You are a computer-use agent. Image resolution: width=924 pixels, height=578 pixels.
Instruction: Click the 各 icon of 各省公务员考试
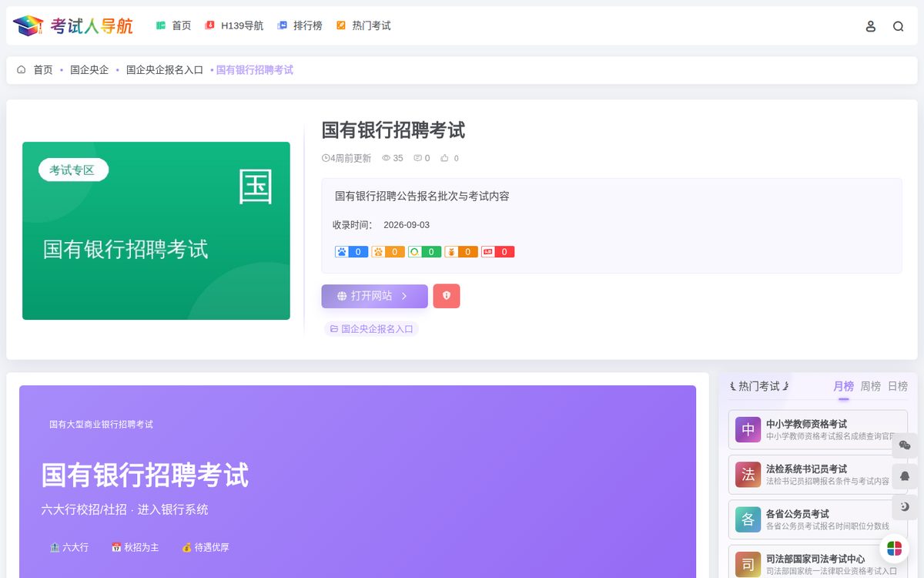(748, 519)
